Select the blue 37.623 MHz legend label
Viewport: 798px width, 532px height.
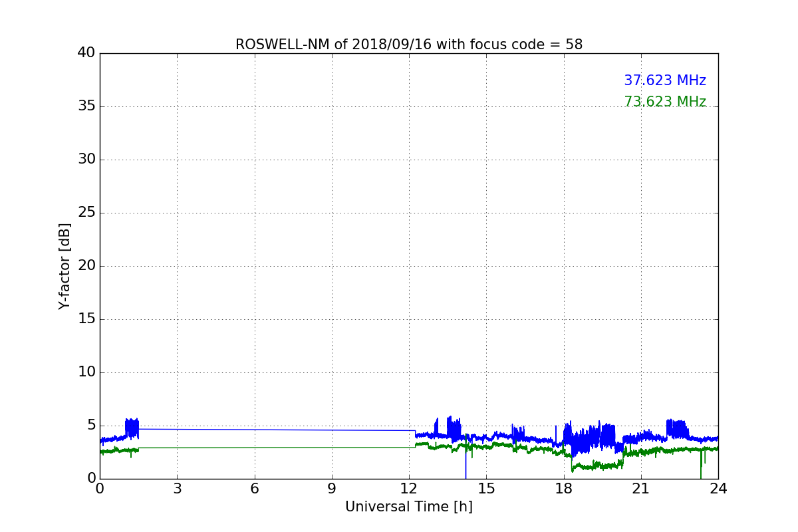tap(665, 80)
